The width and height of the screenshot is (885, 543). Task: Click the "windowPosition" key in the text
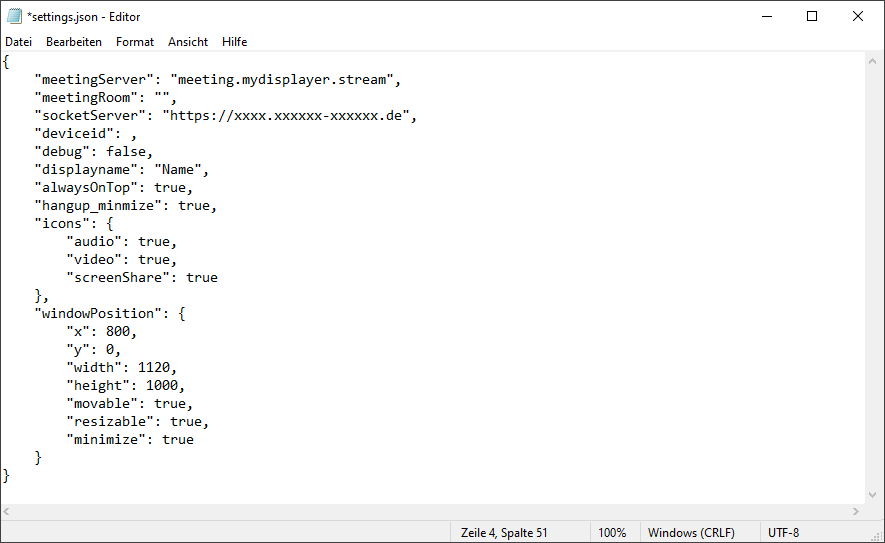(x=98, y=314)
